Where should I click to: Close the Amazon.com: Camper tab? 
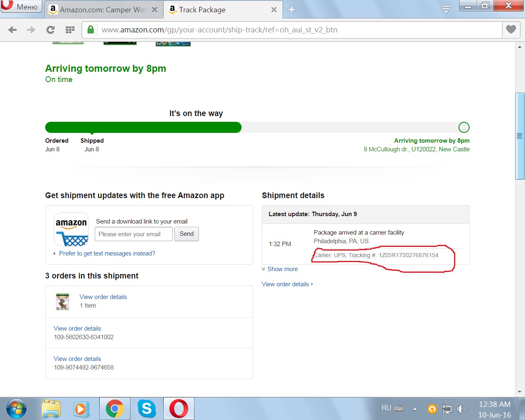tap(155, 10)
